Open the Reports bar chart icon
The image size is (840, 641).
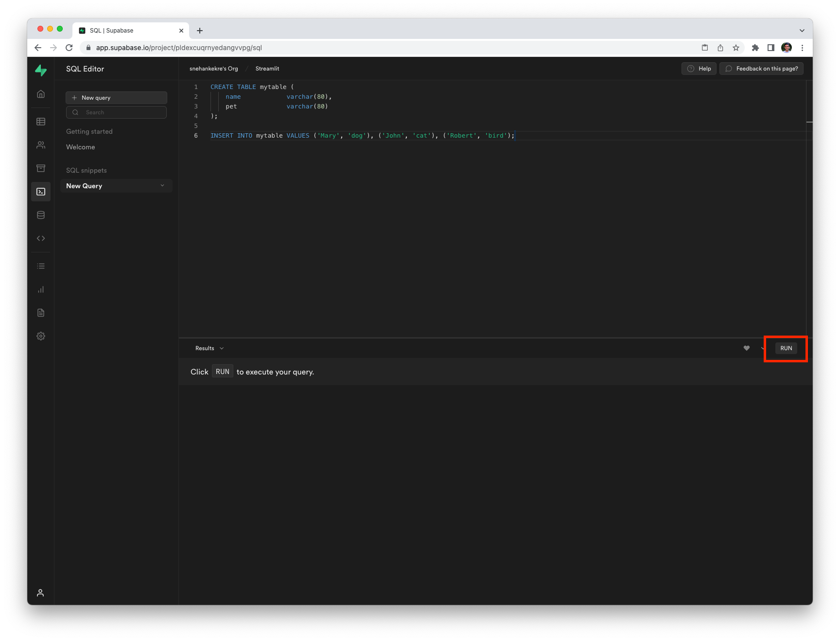pyautogui.click(x=41, y=289)
